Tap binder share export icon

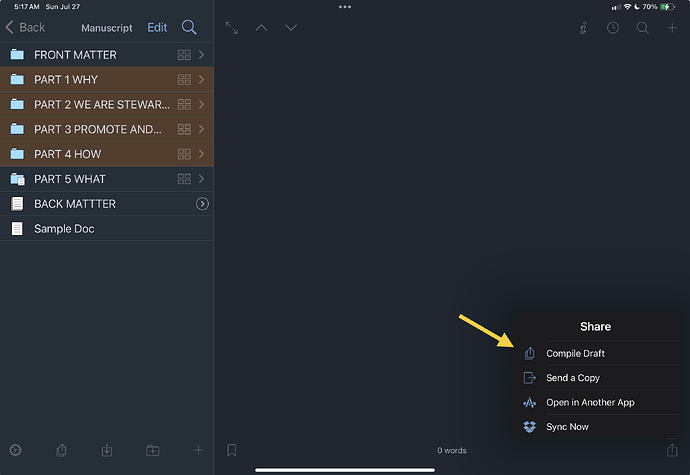pyautogui.click(x=61, y=450)
